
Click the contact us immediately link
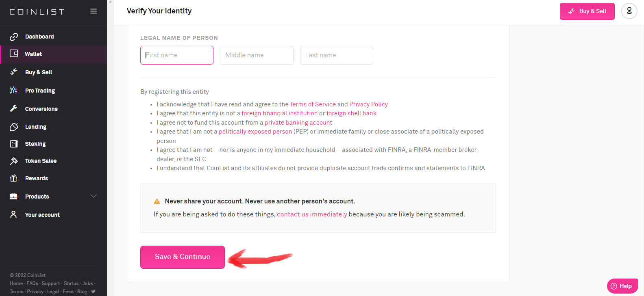(312, 214)
